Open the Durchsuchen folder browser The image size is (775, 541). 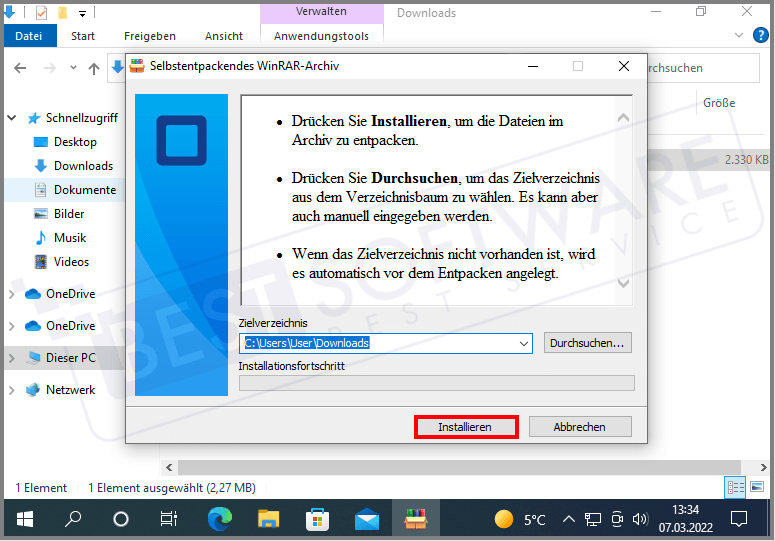(589, 343)
